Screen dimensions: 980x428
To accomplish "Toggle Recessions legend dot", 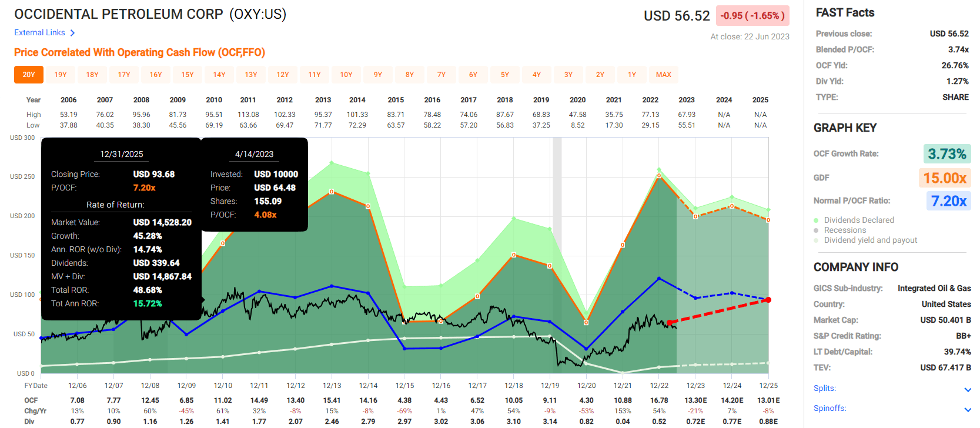I will pyautogui.click(x=816, y=230).
